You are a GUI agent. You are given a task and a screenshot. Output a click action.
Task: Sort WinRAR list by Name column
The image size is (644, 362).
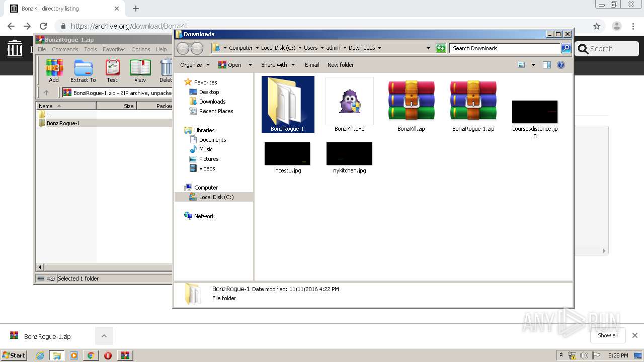(x=66, y=106)
